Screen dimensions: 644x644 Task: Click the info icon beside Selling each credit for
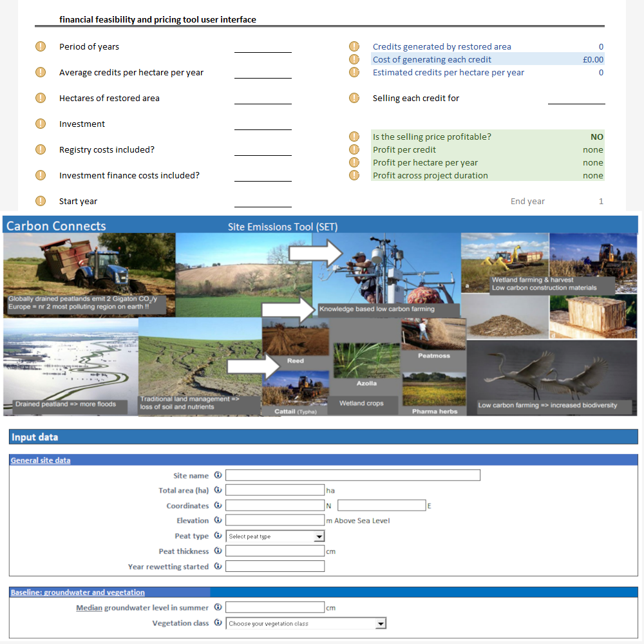pos(354,98)
